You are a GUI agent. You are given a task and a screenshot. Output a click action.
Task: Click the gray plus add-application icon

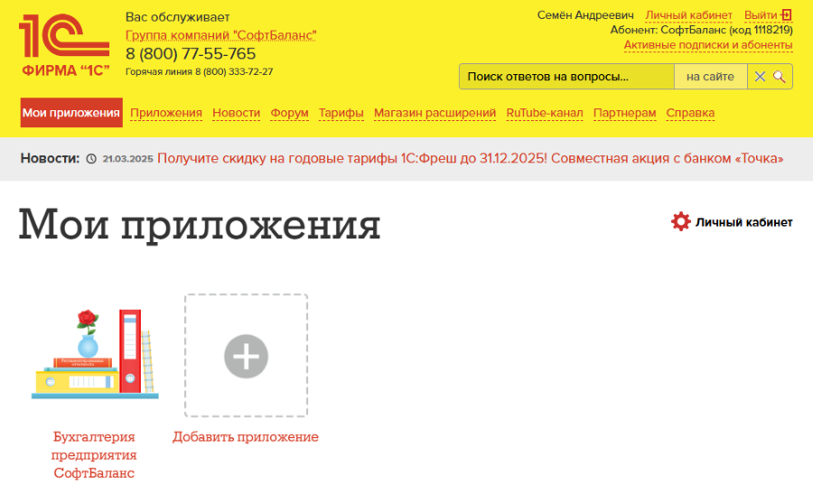246,356
